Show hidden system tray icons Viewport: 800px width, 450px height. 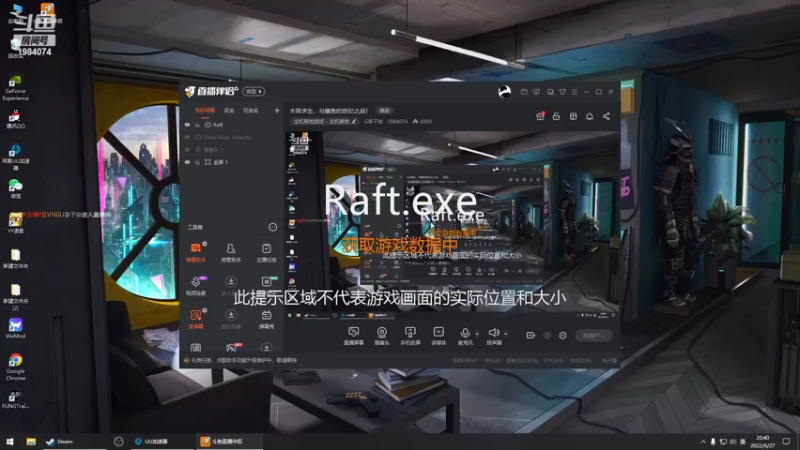point(703,442)
